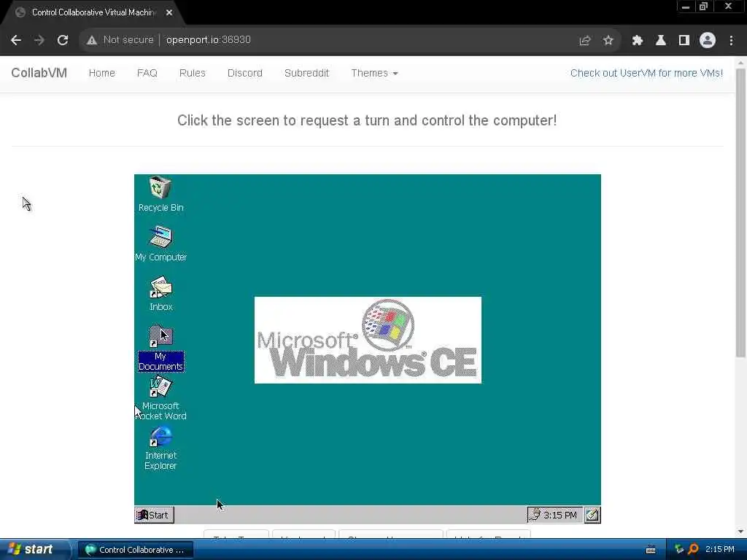Launch Internet Explorer shortcut on CE desktop

point(160,448)
